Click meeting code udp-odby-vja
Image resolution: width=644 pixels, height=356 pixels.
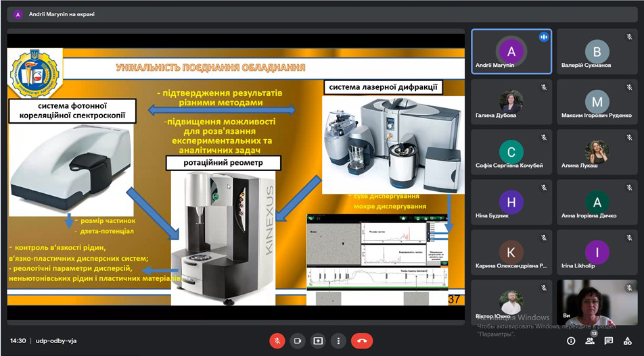click(56, 341)
